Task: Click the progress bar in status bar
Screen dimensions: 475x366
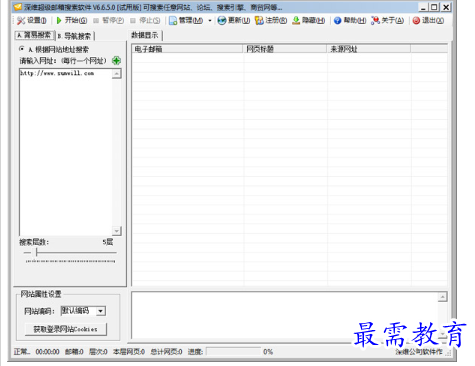Action: pos(233,351)
